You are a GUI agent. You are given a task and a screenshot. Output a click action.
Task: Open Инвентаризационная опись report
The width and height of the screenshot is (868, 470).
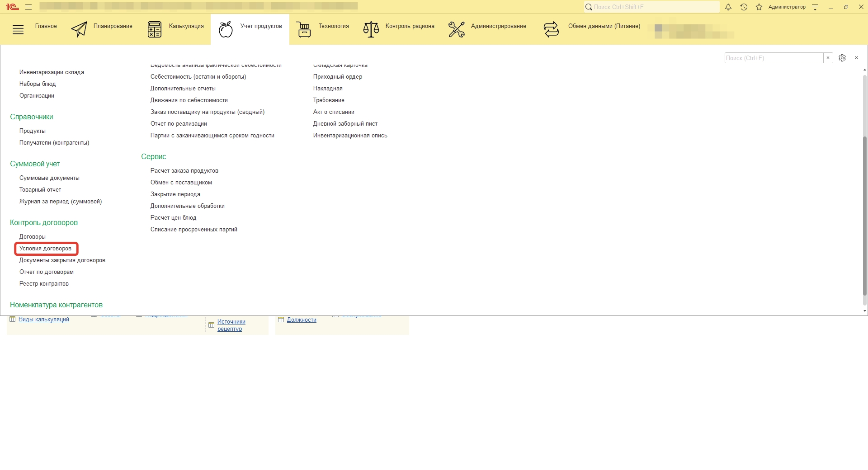pyautogui.click(x=350, y=136)
